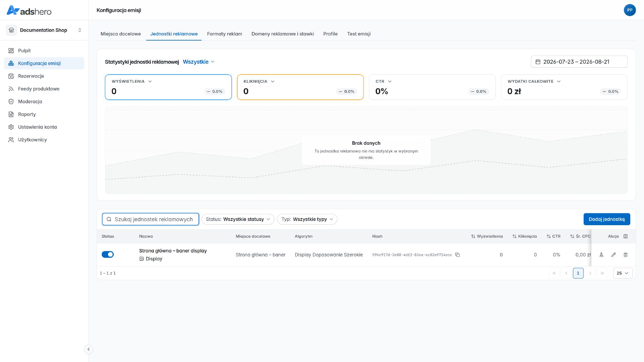This screenshot has width=644, height=362.
Task: Open column settings icon in table header
Action: coord(625,236)
